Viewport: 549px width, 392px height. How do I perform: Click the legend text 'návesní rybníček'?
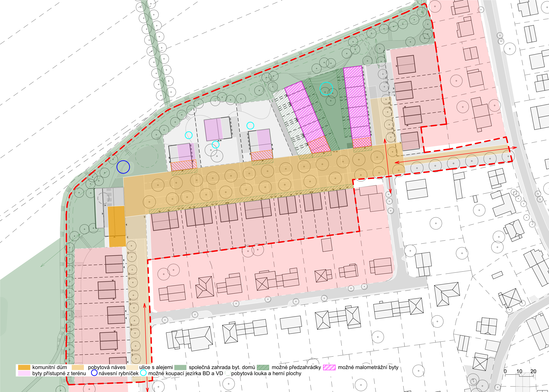pos(118,373)
